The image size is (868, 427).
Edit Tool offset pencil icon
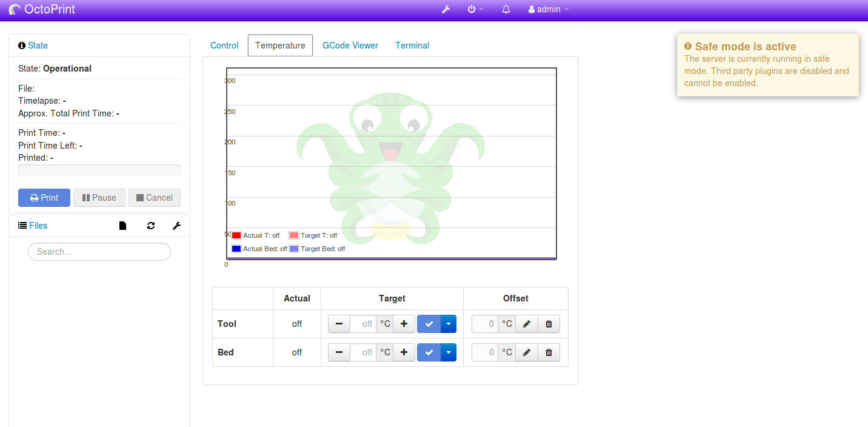pyautogui.click(x=527, y=324)
